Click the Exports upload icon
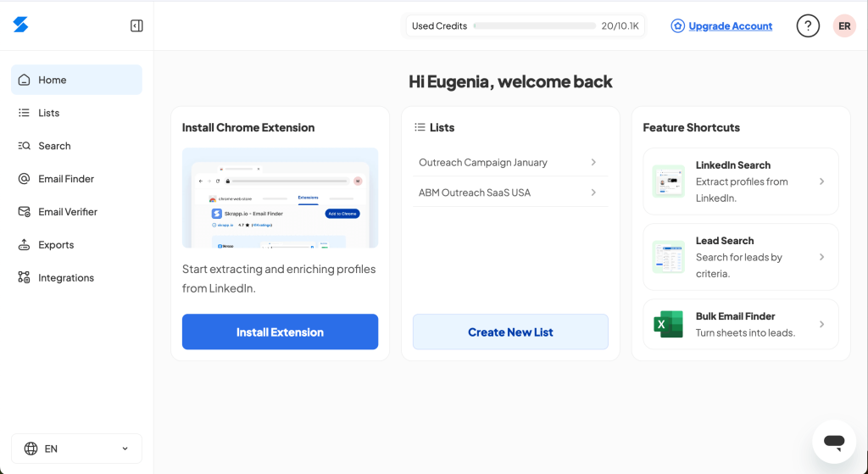Viewport: 868px width, 474px height. [24, 245]
